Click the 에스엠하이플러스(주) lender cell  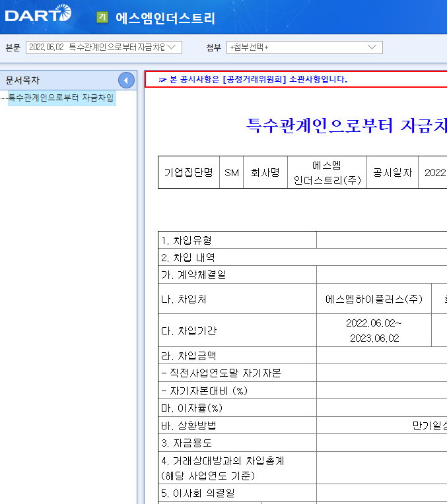pyautogui.click(x=374, y=299)
